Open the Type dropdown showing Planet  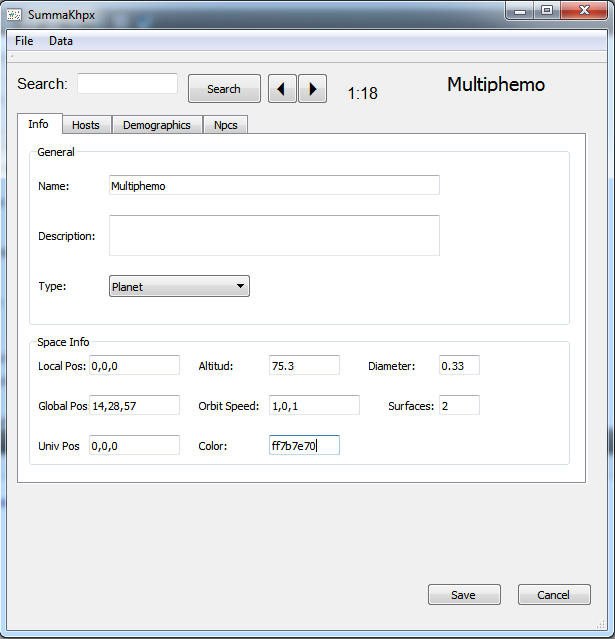coord(179,286)
